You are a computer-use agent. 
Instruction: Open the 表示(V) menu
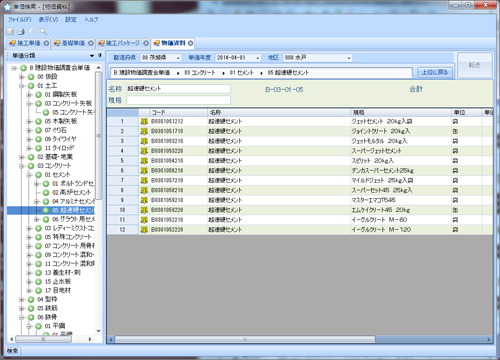coord(48,20)
